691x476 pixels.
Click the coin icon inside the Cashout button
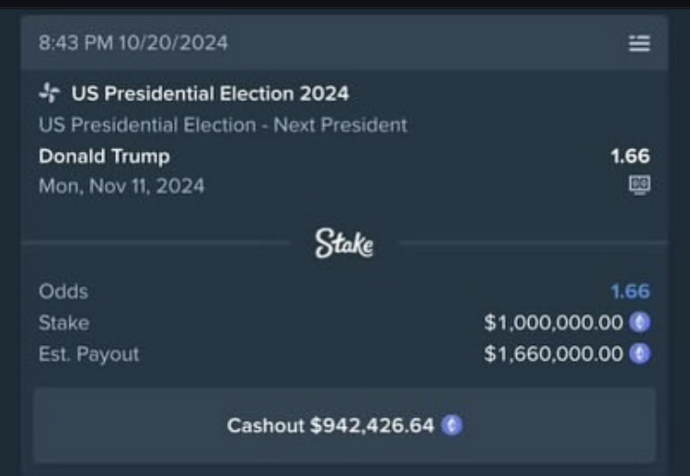[453, 426]
